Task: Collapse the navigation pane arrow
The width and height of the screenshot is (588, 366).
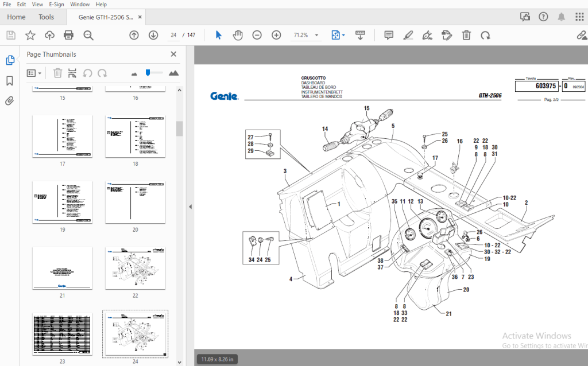Action: click(190, 207)
